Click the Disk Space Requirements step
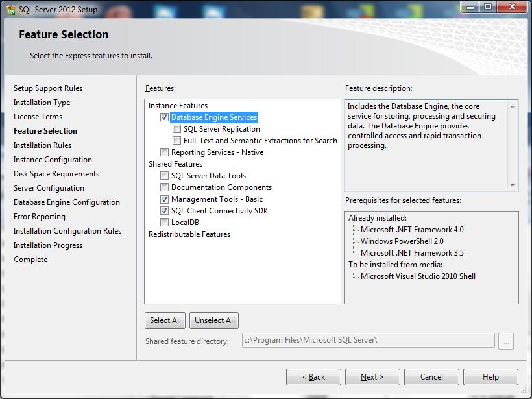532x399 pixels. point(56,174)
